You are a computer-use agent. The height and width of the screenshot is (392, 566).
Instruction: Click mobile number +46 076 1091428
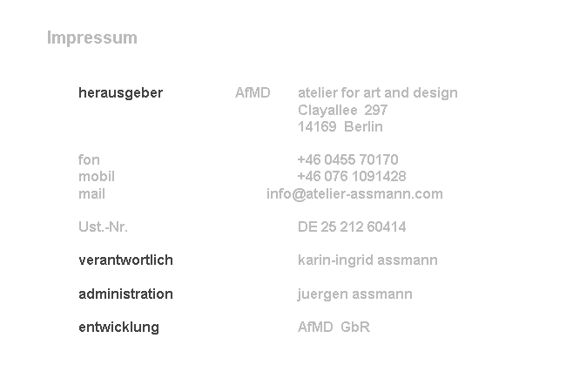tap(352, 177)
